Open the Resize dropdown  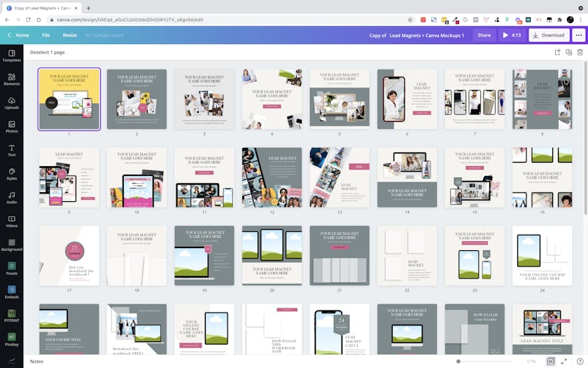tap(70, 35)
